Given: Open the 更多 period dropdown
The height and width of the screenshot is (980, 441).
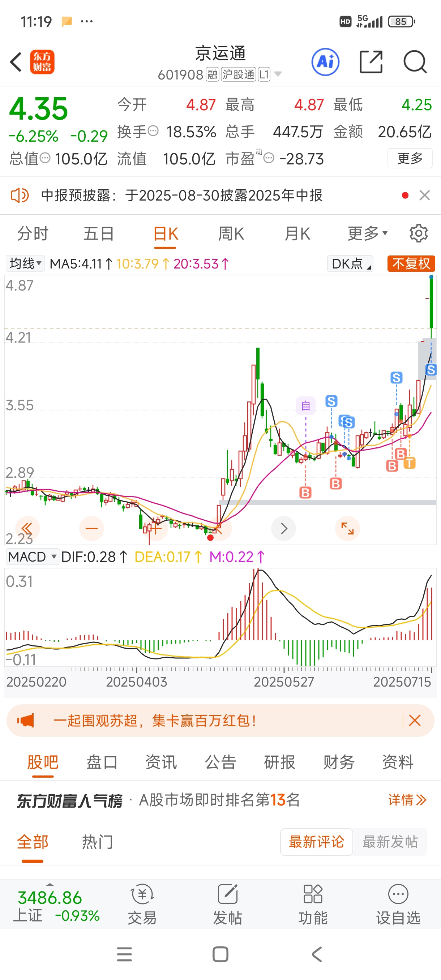Looking at the screenshot, I should point(368,233).
